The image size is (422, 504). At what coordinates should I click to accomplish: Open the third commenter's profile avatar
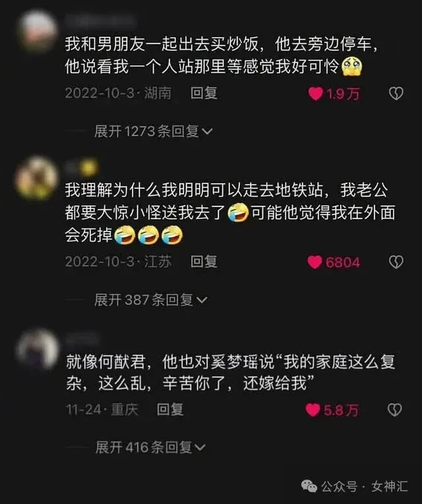(38, 350)
